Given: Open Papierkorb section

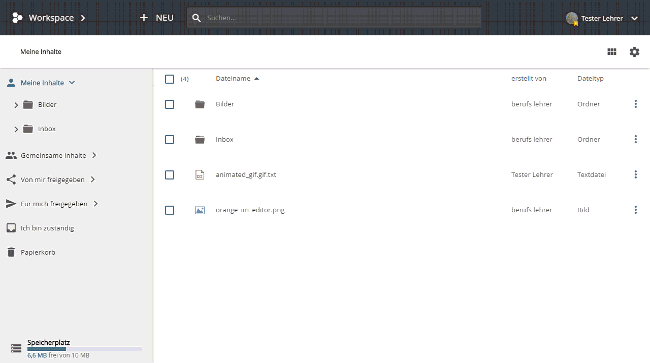Looking at the screenshot, I should tap(38, 252).
